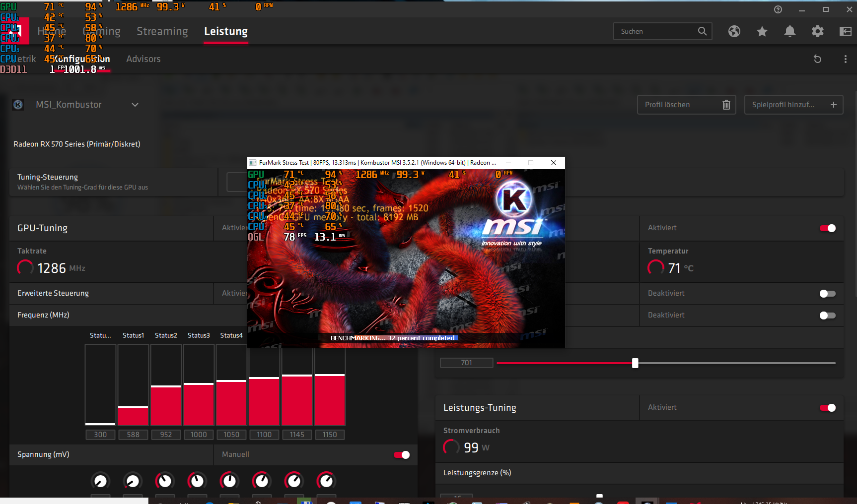Click the frequency bar above value 1100

pos(264,387)
